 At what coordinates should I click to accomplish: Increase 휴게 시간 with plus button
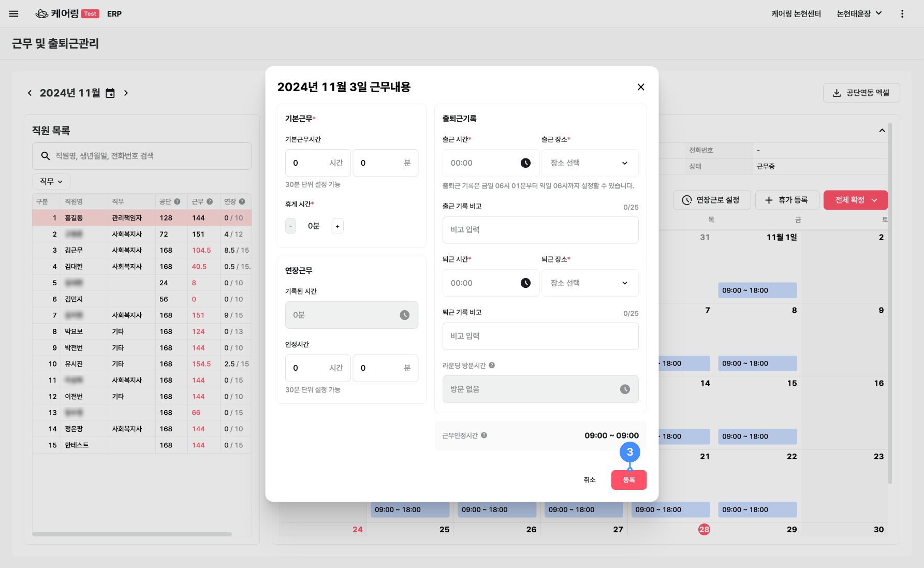[x=338, y=226]
